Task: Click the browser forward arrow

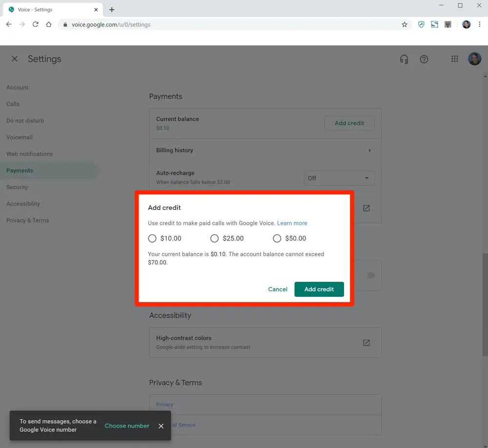Action: pyautogui.click(x=22, y=24)
